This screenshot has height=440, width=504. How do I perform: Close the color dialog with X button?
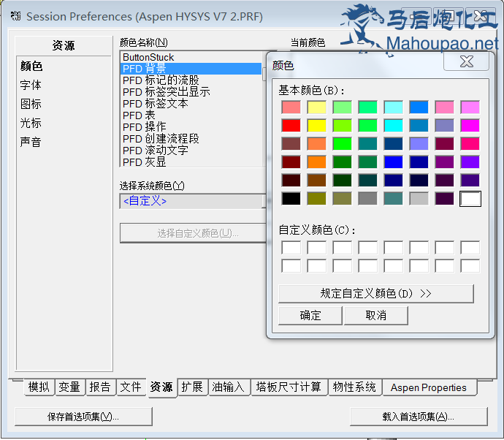click(467, 62)
